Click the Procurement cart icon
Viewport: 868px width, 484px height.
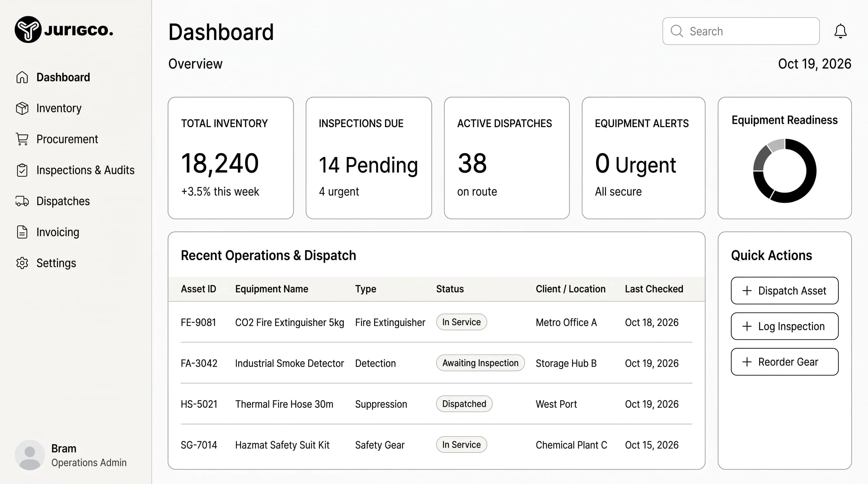pos(22,139)
